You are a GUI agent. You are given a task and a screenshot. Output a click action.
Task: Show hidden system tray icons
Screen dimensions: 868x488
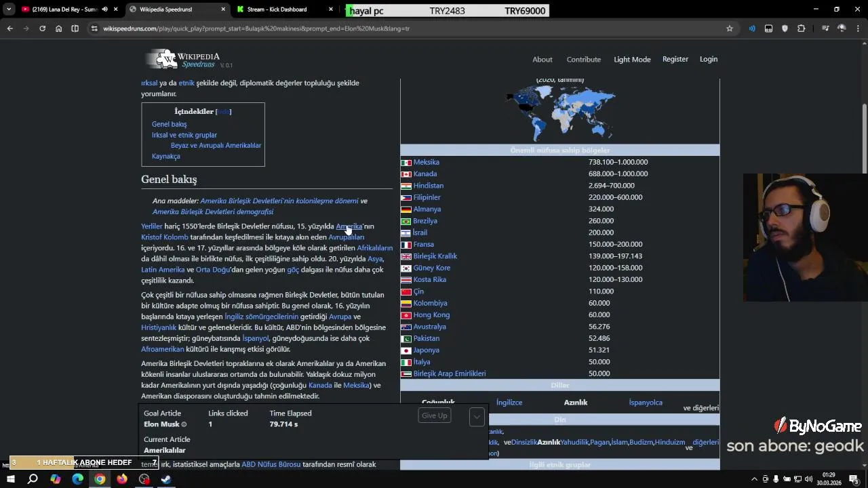coord(756,479)
